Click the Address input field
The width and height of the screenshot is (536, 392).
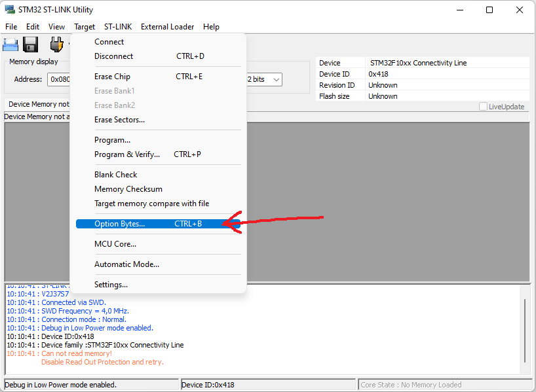pyautogui.click(x=59, y=79)
